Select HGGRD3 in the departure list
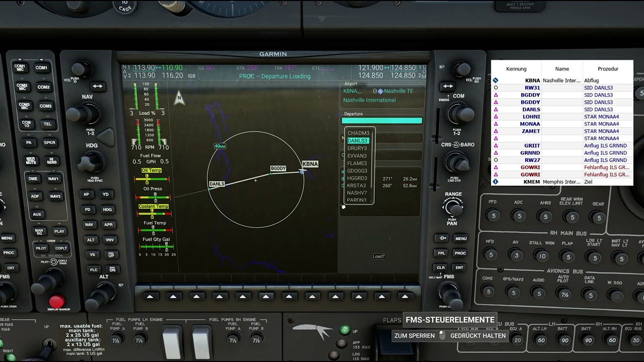 click(357, 178)
